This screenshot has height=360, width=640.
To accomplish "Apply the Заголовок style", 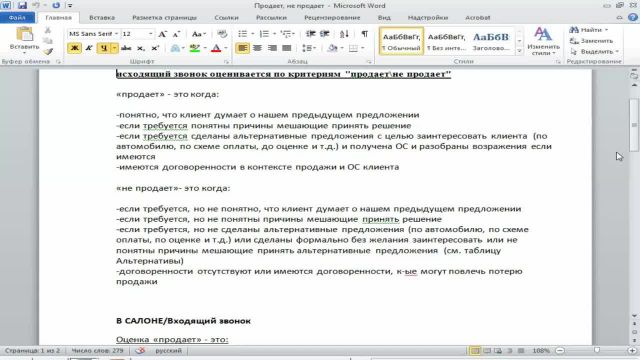I will click(491, 41).
